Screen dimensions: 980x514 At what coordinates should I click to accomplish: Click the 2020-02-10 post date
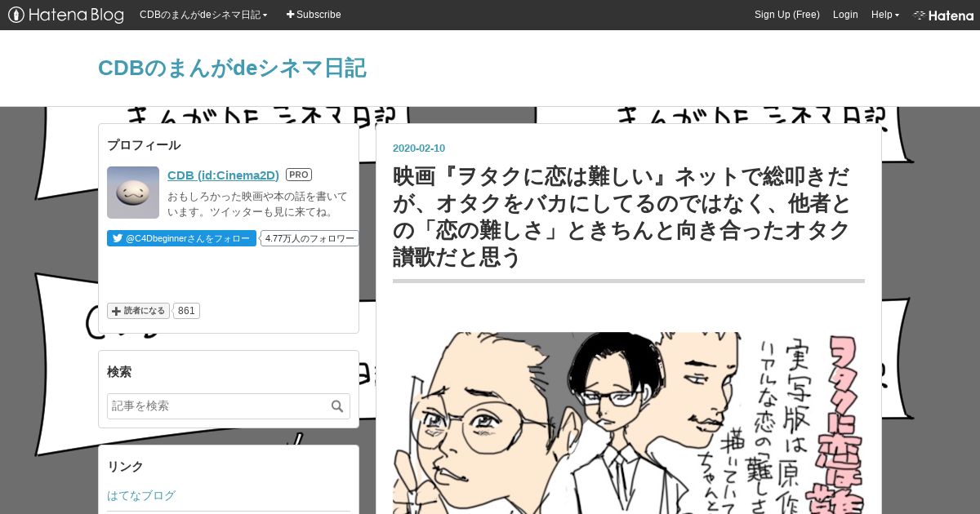[419, 148]
